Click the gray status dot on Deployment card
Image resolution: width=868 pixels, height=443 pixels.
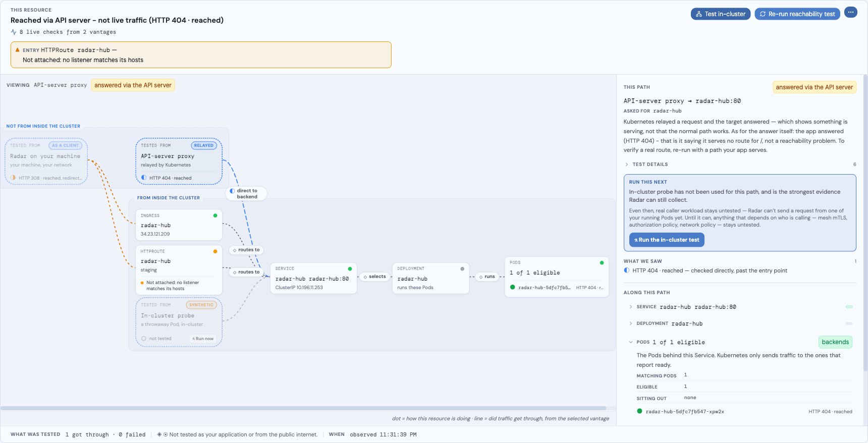pyautogui.click(x=462, y=269)
